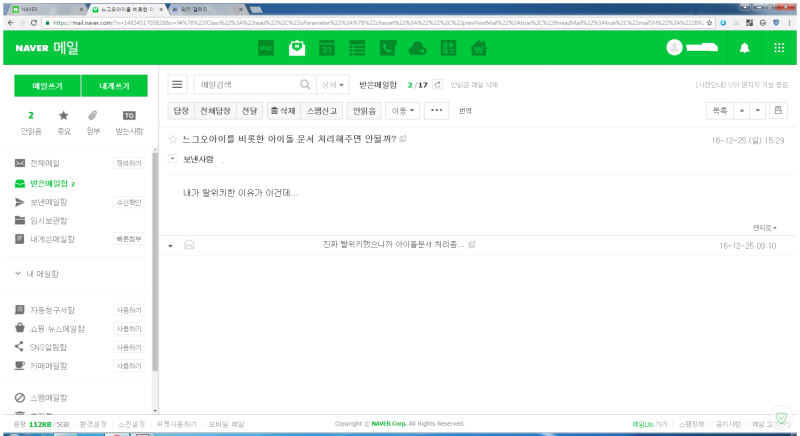This screenshot has height=436, width=800.
Task: Open the Naver services grid menu icon
Action: [x=779, y=48]
